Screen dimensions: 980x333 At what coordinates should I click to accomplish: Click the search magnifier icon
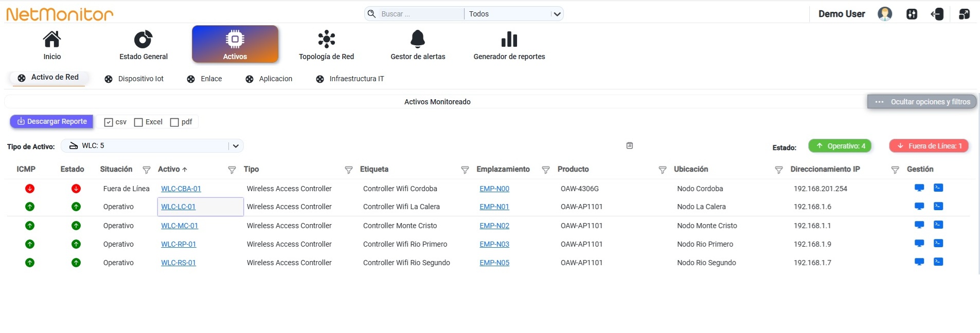pos(371,14)
